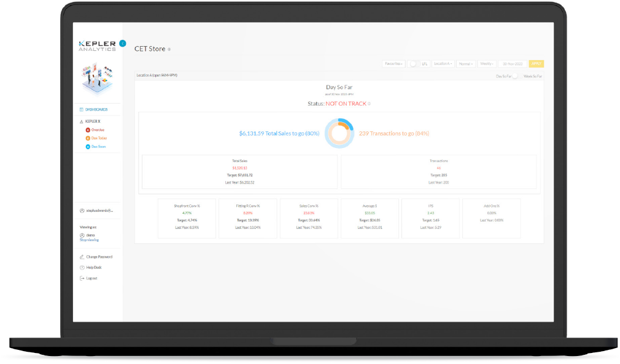
Task: Click the Due Today orange badge icon
Action: click(x=88, y=138)
